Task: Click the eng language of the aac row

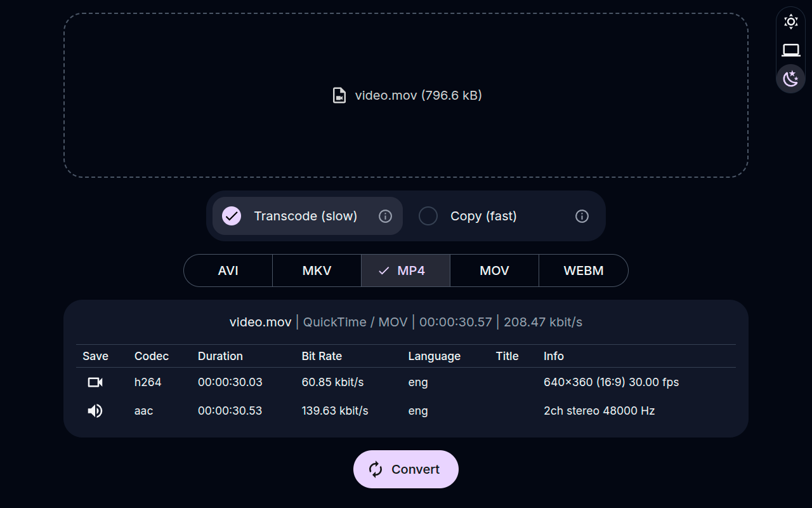Action: (x=418, y=411)
